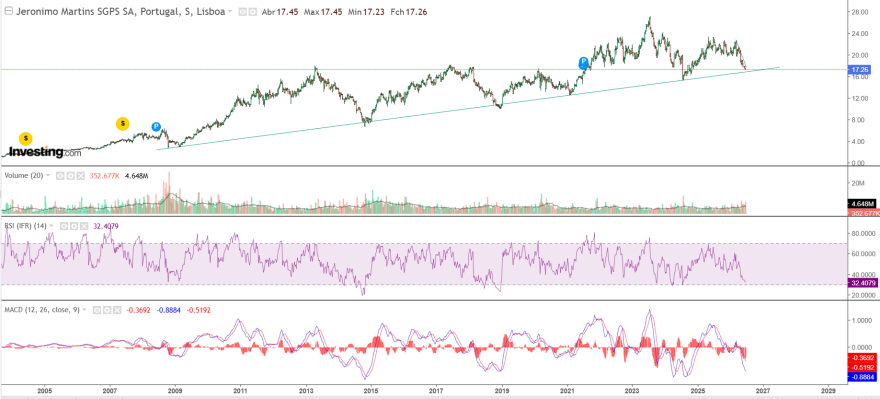The height and width of the screenshot is (399, 880).
Task: Click the RSI (IFR) (14) legend title
Action: point(25,226)
